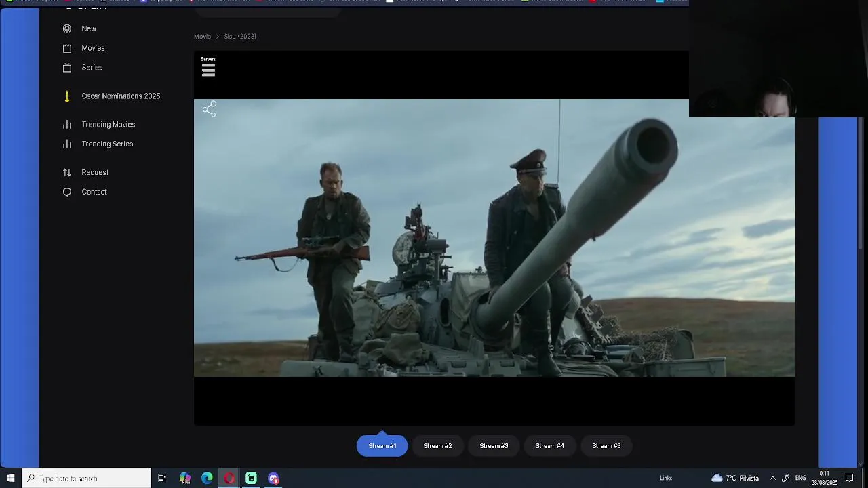
Task: Click the New broadcast icon
Action: (x=67, y=28)
